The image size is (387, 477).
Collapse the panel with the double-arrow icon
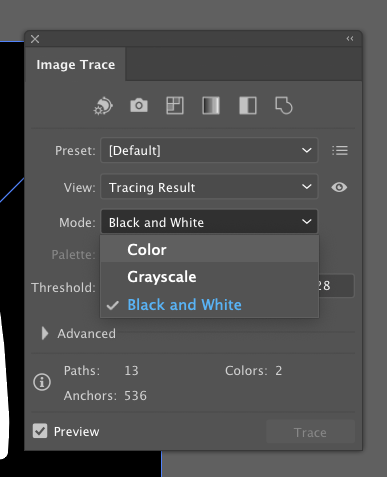coord(350,39)
